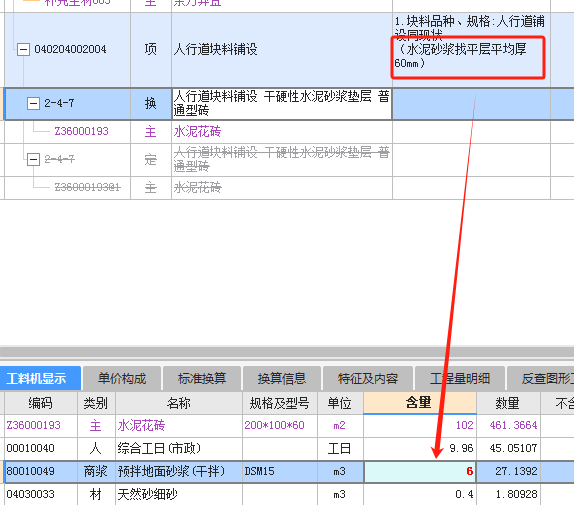574x505 pixels.
Task: Open the 工程量明细 tab
Action: (460, 378)
